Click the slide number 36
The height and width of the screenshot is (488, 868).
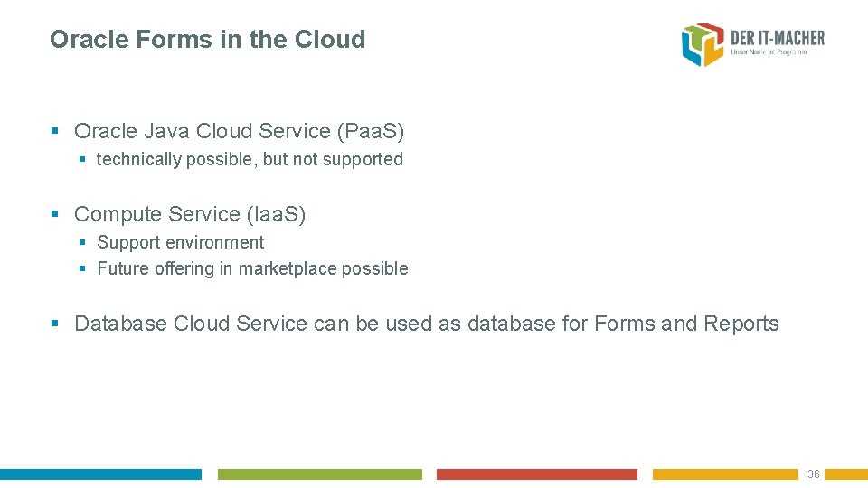point(813,474)
